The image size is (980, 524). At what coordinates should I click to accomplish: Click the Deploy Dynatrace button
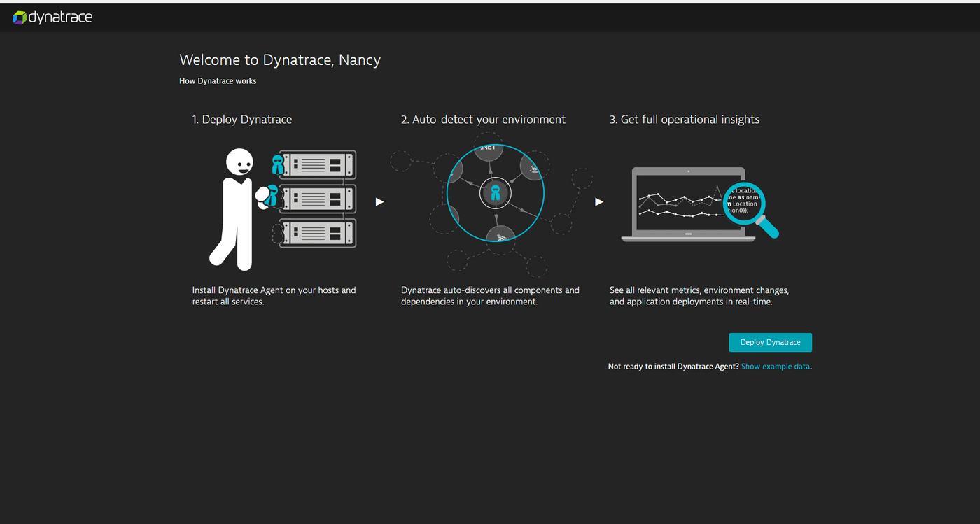point(770,342)
